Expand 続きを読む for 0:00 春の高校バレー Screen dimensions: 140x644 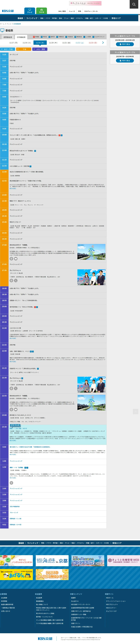pos(13,454)
